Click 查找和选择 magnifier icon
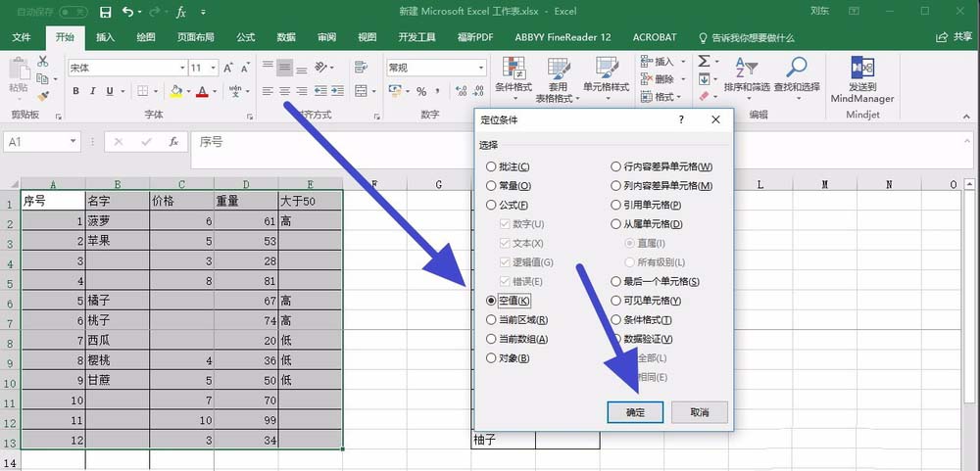The image size is (980, 471). 796,67
